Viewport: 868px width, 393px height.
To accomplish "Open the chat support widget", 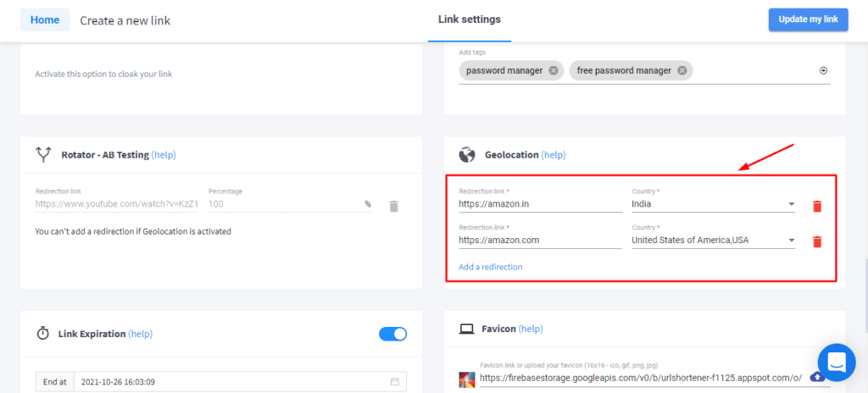I will [836, 363].
